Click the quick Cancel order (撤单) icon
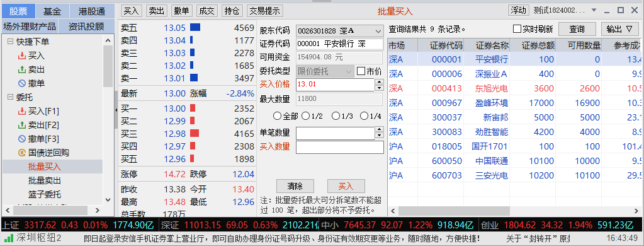The image size is (644, 246). [x=22, y=83]
